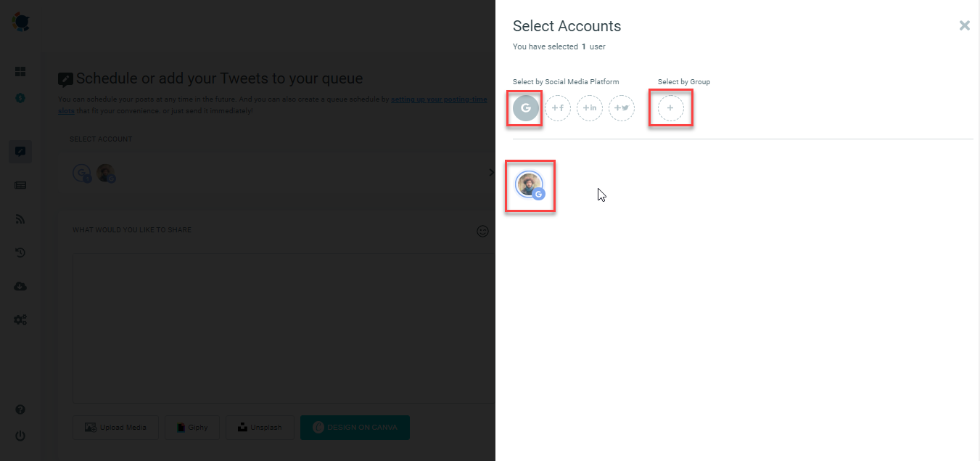The image size is (980, 461).
Task: Open the cloud drafts sidebar icon
Action: 20,286
